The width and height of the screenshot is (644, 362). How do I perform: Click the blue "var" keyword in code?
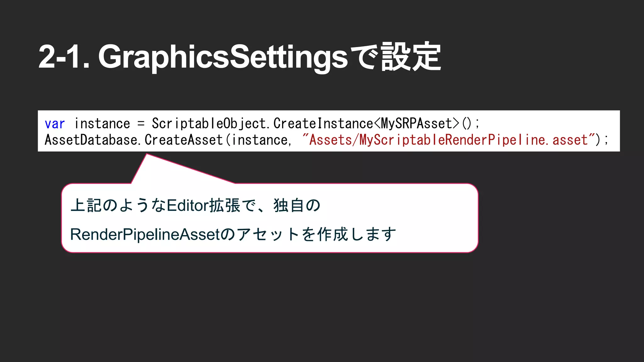[55, 124]
